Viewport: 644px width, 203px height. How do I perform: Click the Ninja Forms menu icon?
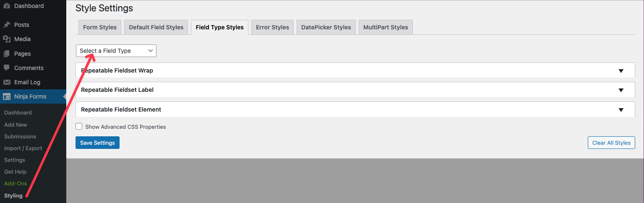click(x=7, y=96)
